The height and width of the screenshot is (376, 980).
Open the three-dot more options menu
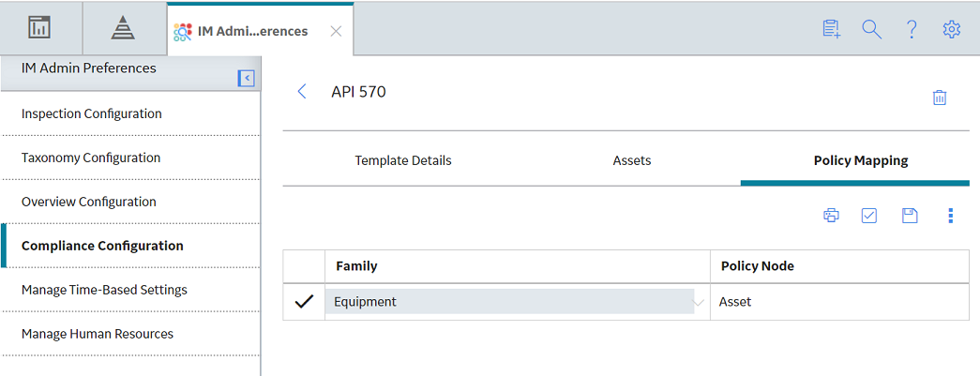951,216
